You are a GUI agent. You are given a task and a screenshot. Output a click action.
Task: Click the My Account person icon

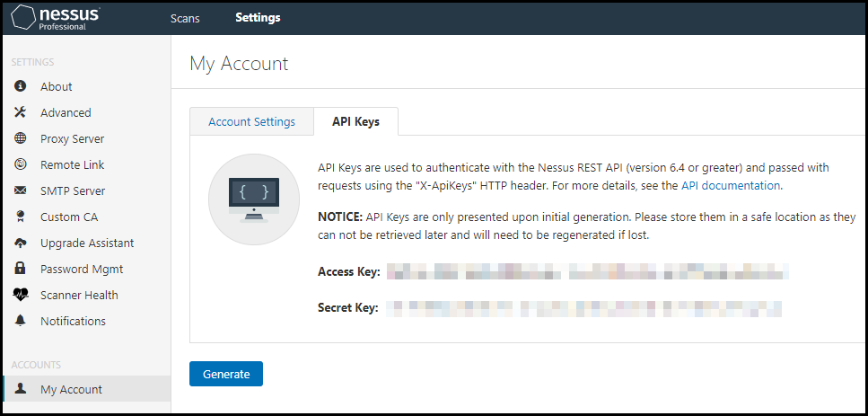click(x=21, y=389)
